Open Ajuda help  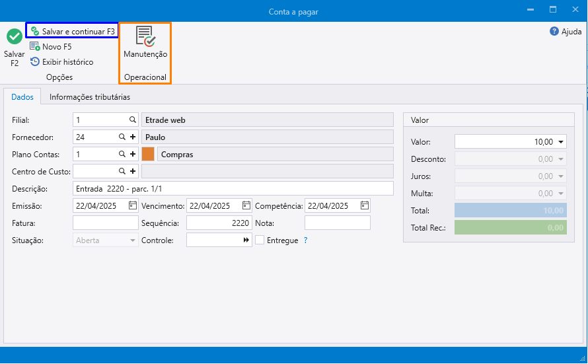[x=566, y=32]
